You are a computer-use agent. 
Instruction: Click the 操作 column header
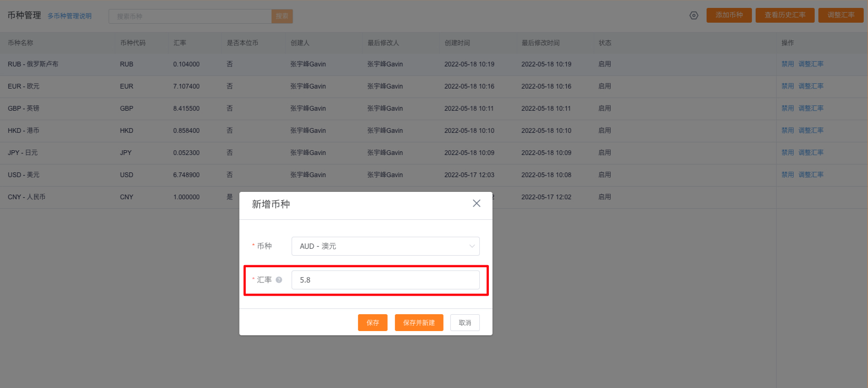tap(788, 43)
